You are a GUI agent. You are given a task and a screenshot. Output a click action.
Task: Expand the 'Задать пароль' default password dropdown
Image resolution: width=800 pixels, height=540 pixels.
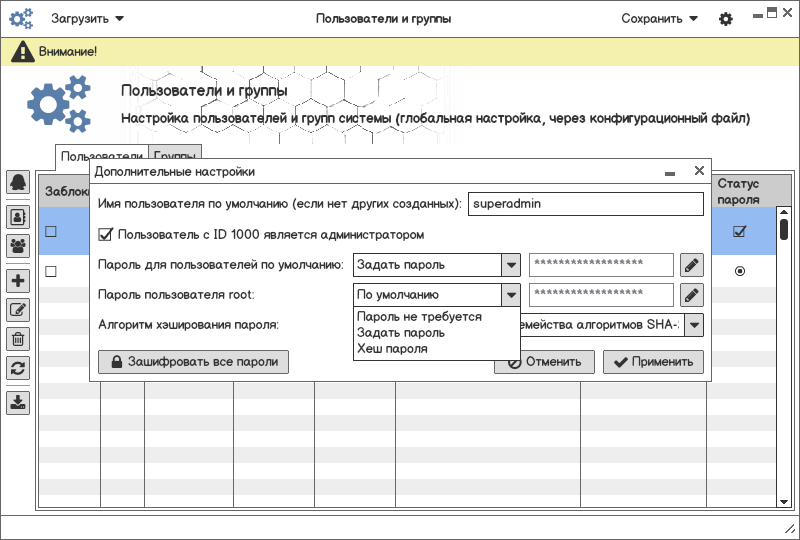(511, 265)
